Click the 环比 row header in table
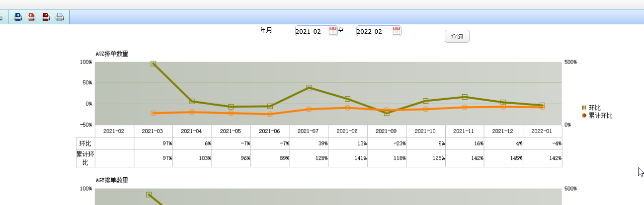The height and width of the screenshot is (205, 644). (x=85, y=143)
